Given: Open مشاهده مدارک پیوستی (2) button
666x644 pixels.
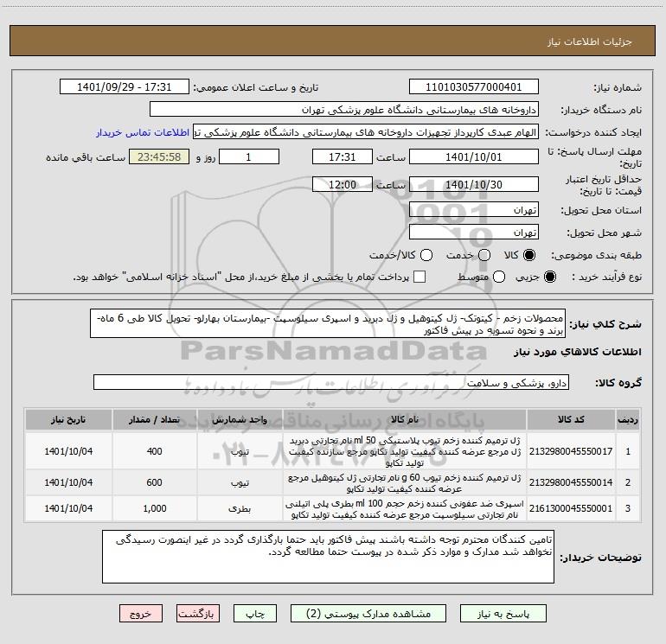Looking at the screenshot, I should pyautogui.click(x=368, y=614).
